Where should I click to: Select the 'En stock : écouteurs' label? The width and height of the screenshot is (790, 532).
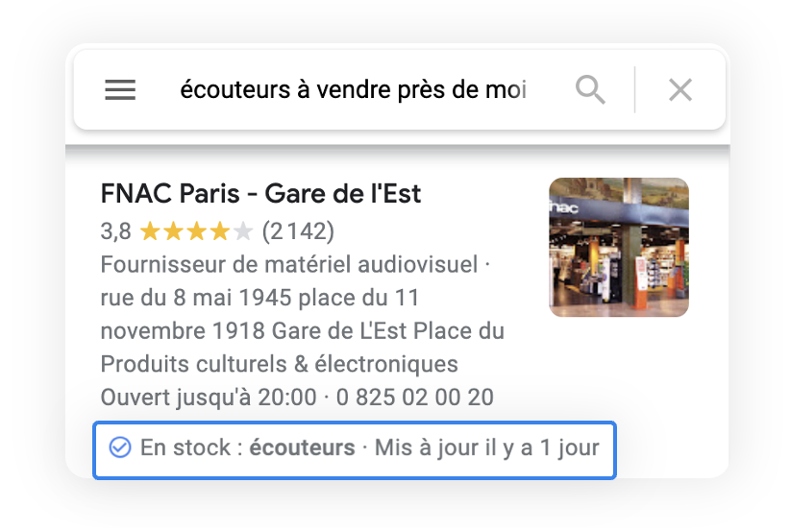tap(247, 447)
